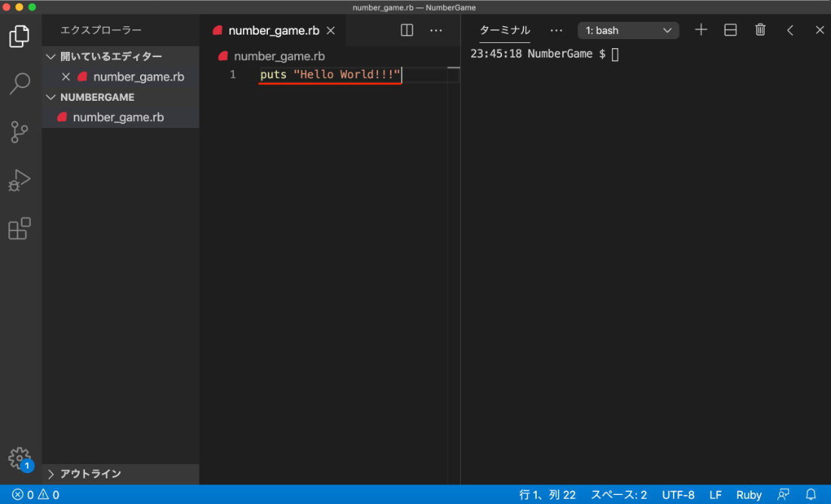The height and width of the screenshot is (504, 831).
Task: Open the Search view in activity bar
Action: tap(20, 83)
